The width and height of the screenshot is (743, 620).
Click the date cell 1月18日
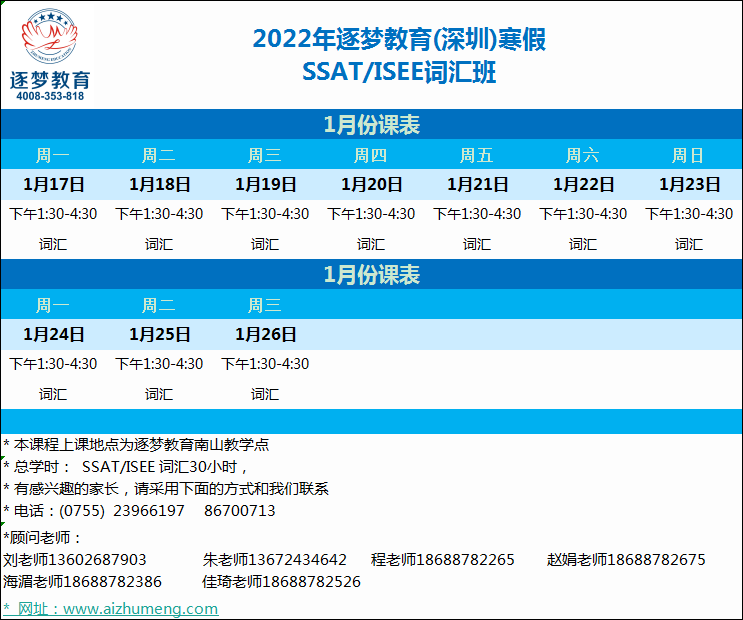pos(160,184)
